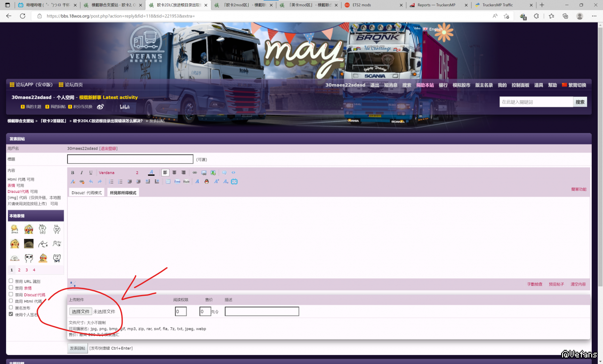Toggle bold formatting in the editor
The image size is (603, 364).
(72, 173)
